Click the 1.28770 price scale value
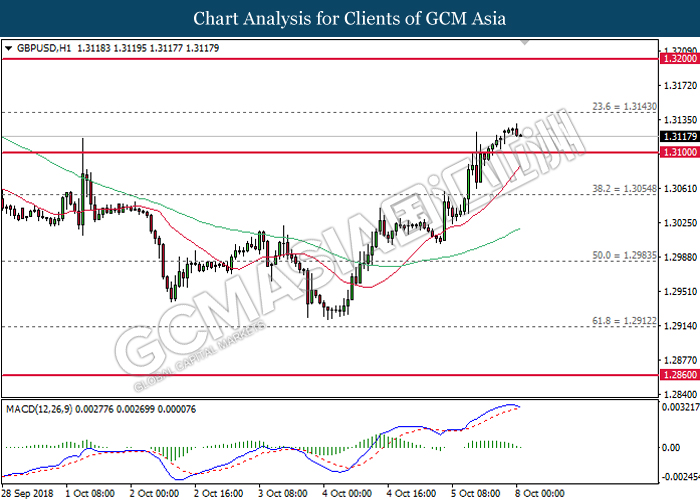The image size is (700, 500). pyautogui.click(x=680, y=360)
